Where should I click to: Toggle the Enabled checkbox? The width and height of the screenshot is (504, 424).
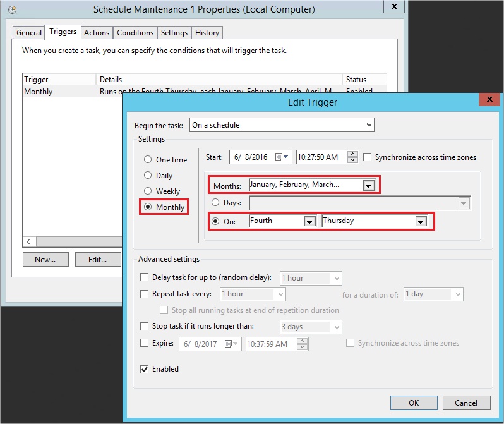point(145,369)
